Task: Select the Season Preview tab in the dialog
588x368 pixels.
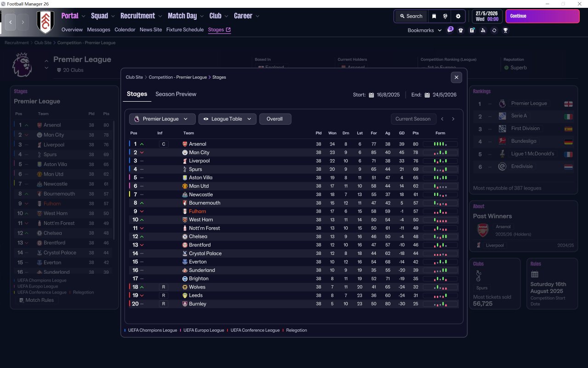Action: pos(176,94)
